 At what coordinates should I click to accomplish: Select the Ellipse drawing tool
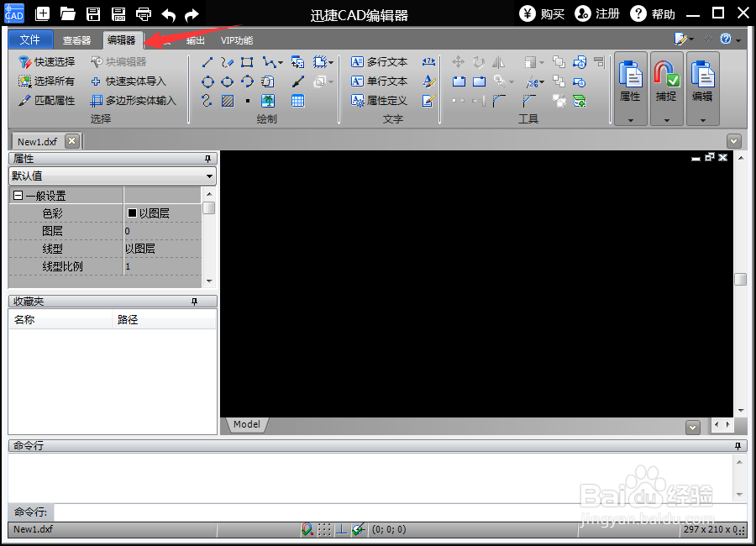tap(227, 82)
